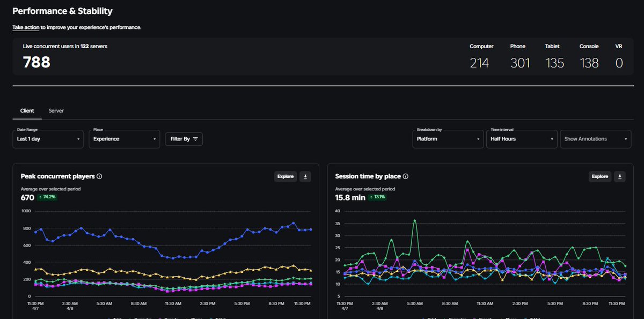Switch to the Server tab

(56, 110)
